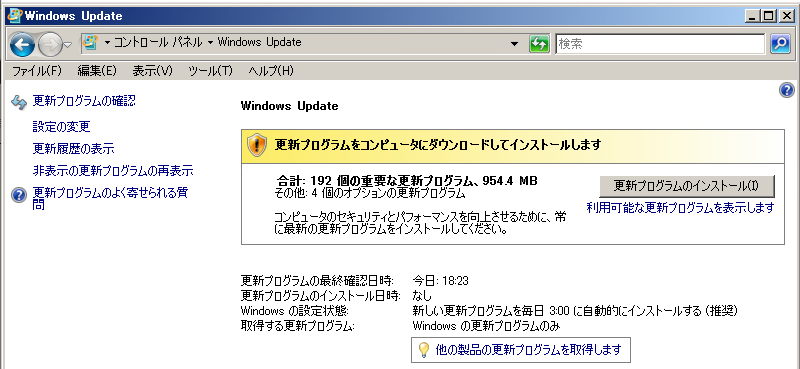800x369 pixels.
Task: Open the ヘルプ(H) menu
Action: coord(271,71)
